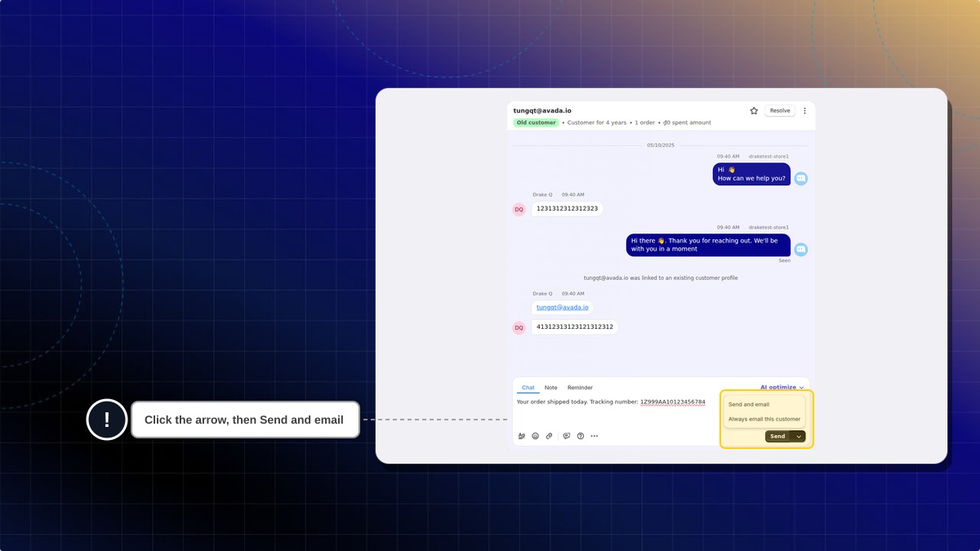Click the image attachment icon in composer
Viewport: 980px width, 551px height.
pyautogui.click(x=522, y=436)
